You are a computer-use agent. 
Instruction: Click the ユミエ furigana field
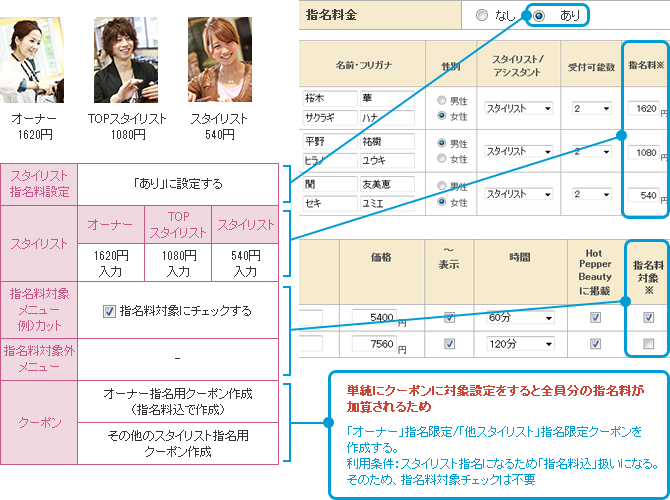coord(387,203)
